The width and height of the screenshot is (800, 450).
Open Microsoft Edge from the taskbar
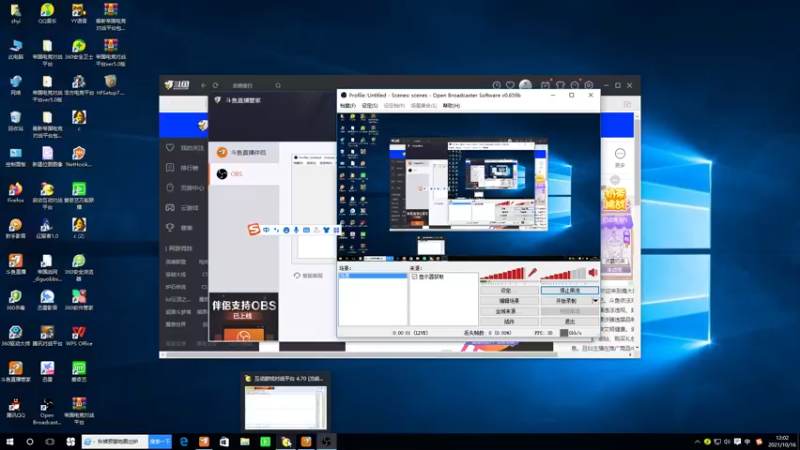[x=184, y=442]
